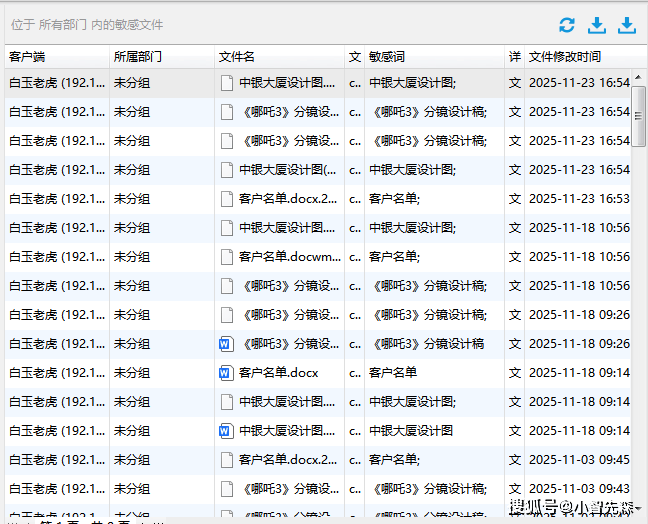Click file icon of 客户名单.docwm entry
The height and width of the screenshot is (524, 648).
[226, 257]
